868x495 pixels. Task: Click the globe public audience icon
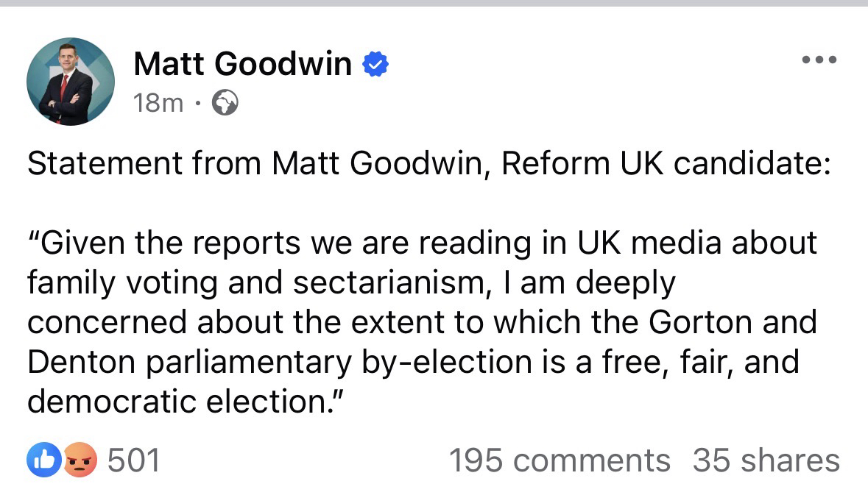225,104
